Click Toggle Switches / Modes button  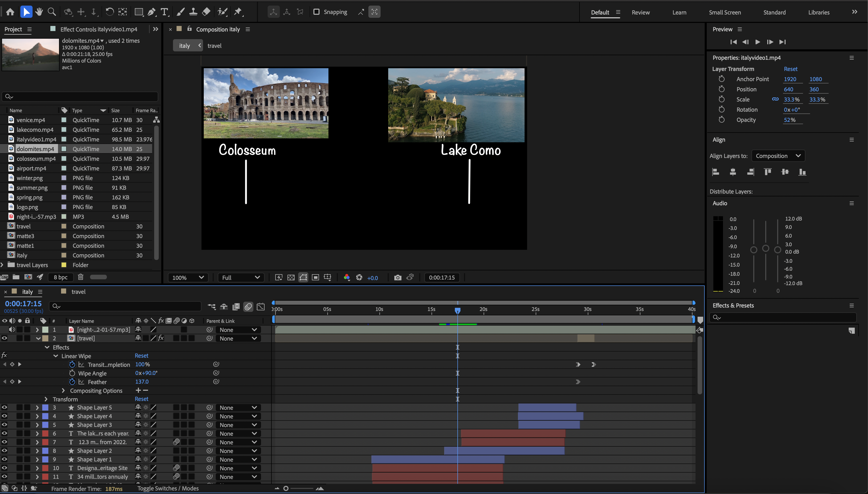(168, 488)
